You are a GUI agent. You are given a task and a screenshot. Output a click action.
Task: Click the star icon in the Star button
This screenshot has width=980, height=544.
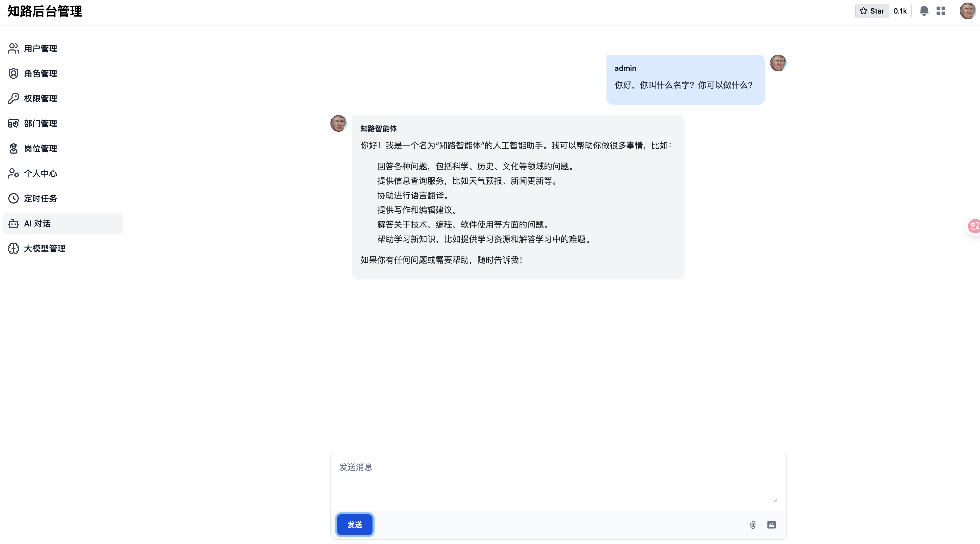[x=863, y=11]
